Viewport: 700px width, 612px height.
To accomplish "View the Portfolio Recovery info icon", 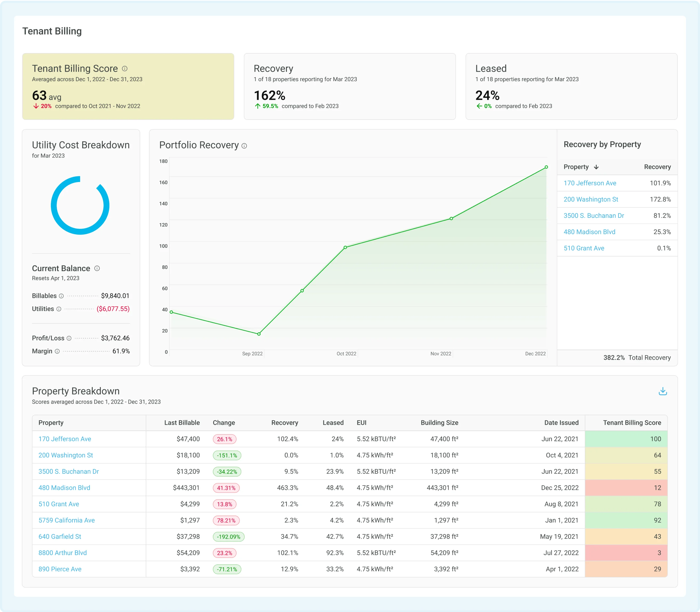I will coord(244,146).
